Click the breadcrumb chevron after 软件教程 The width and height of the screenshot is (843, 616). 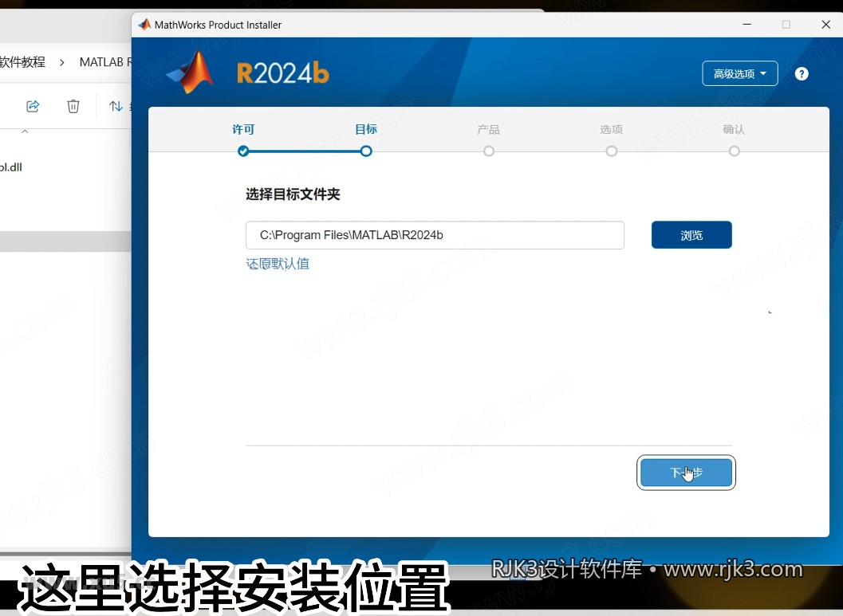coord(62,62)
